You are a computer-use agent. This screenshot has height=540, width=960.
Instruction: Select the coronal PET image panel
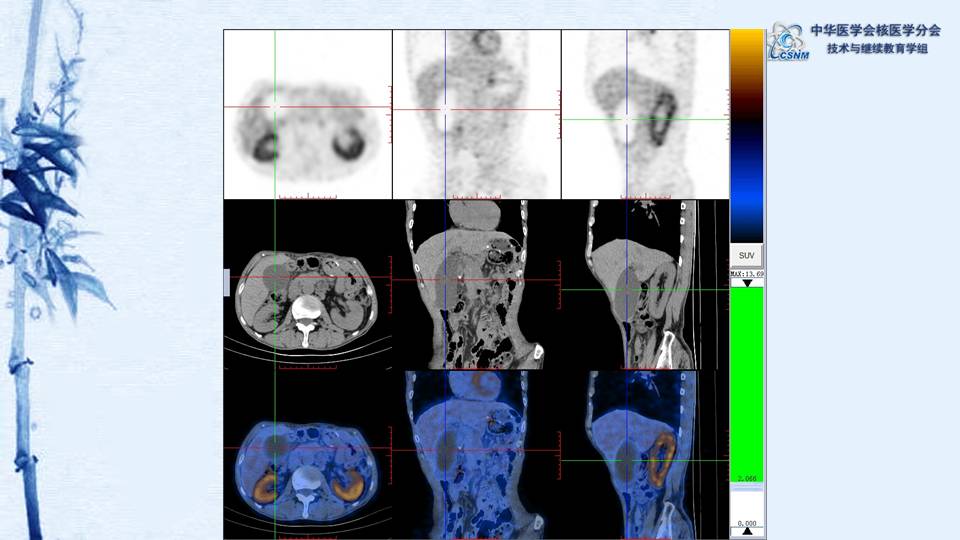click(x=476, y=114)
